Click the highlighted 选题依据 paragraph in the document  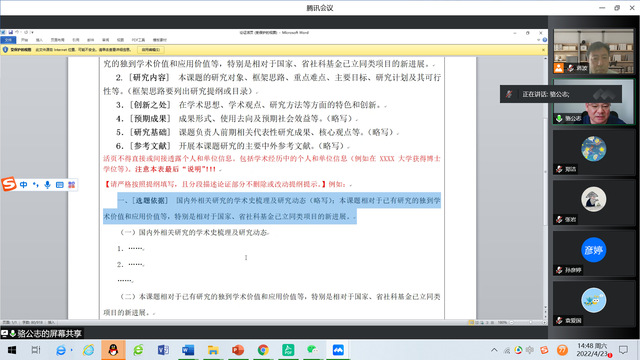pos(272,208)
